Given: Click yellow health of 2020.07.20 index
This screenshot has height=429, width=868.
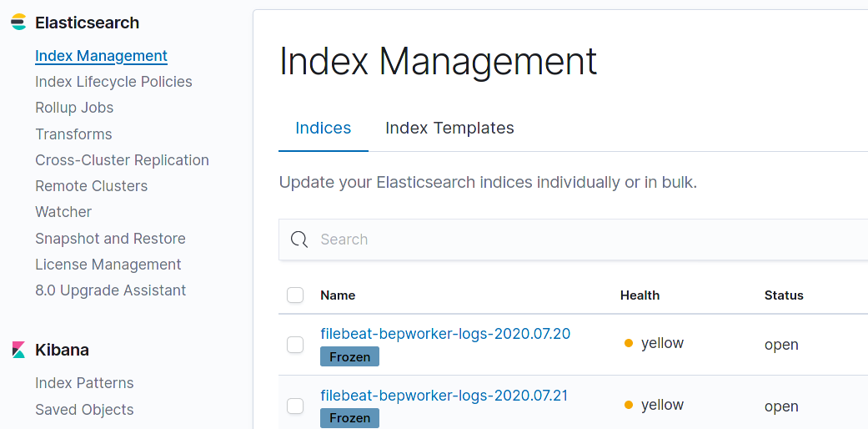Looking at the screenshot, I should [x=654, y=344].
